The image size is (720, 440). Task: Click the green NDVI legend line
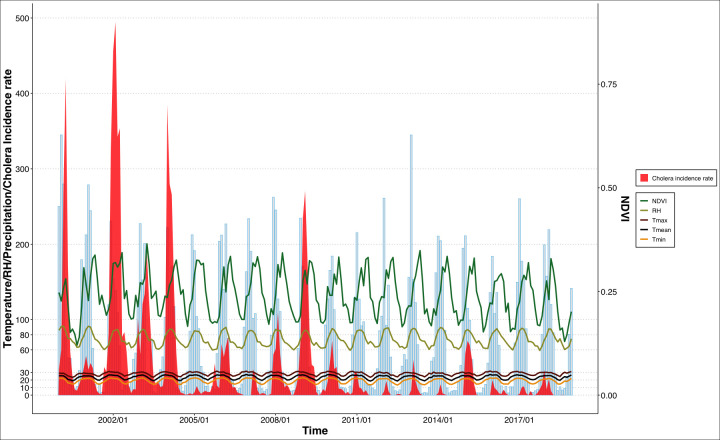(644, 201)
